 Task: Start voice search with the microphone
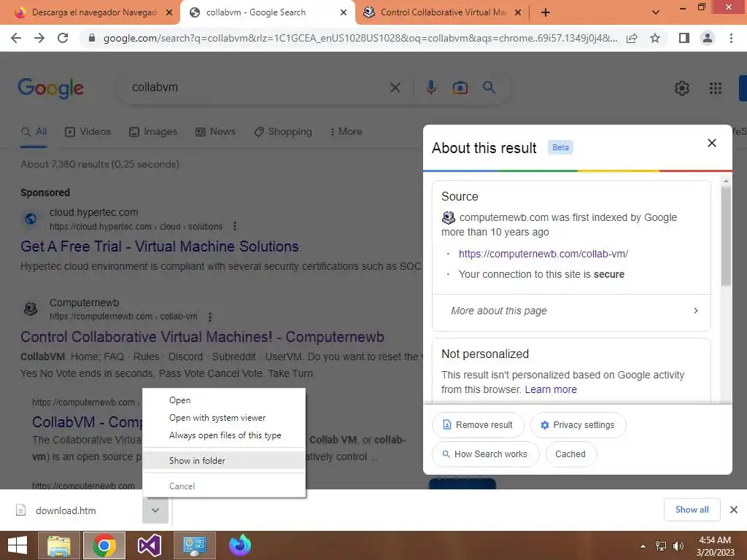(x=430, y=87)
